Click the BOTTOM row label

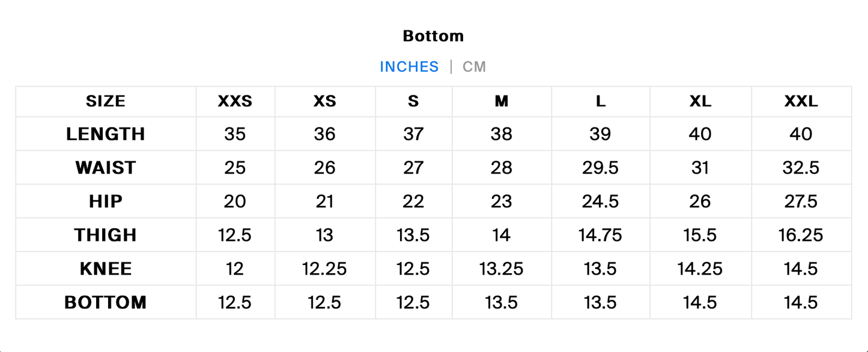[x=106, y=302]
